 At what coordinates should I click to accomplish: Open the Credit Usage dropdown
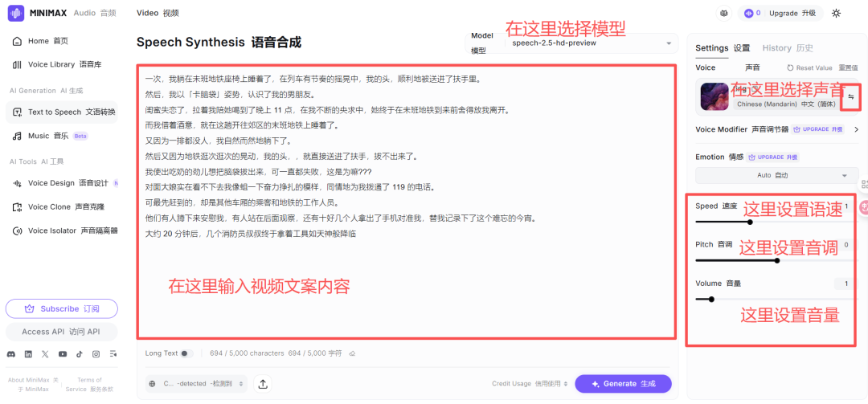530,384
